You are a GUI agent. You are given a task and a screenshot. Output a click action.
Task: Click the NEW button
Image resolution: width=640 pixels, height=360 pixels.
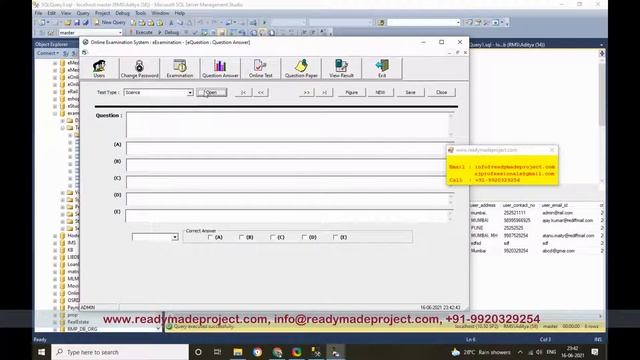(380, 93)
